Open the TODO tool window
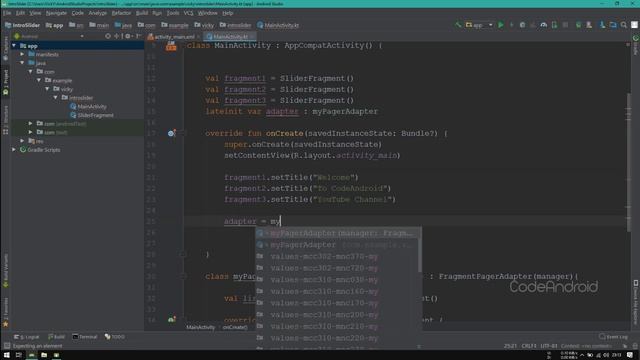Image resolution: width=640 pixels, height=360 pixels. (x=115, y=337)
